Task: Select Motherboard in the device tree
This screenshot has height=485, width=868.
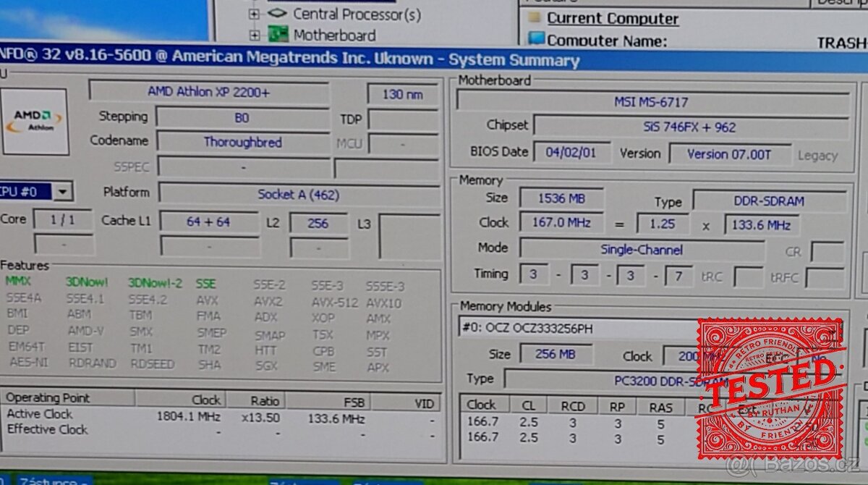Action: 334,35
